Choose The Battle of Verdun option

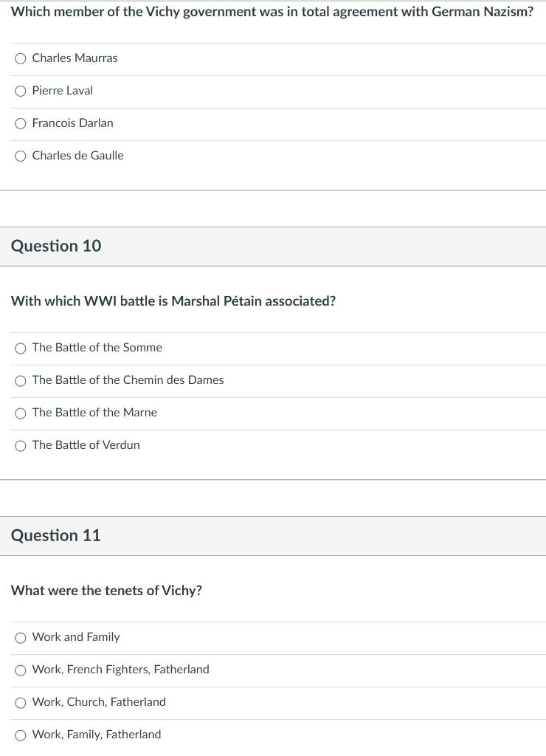[21, 445]
